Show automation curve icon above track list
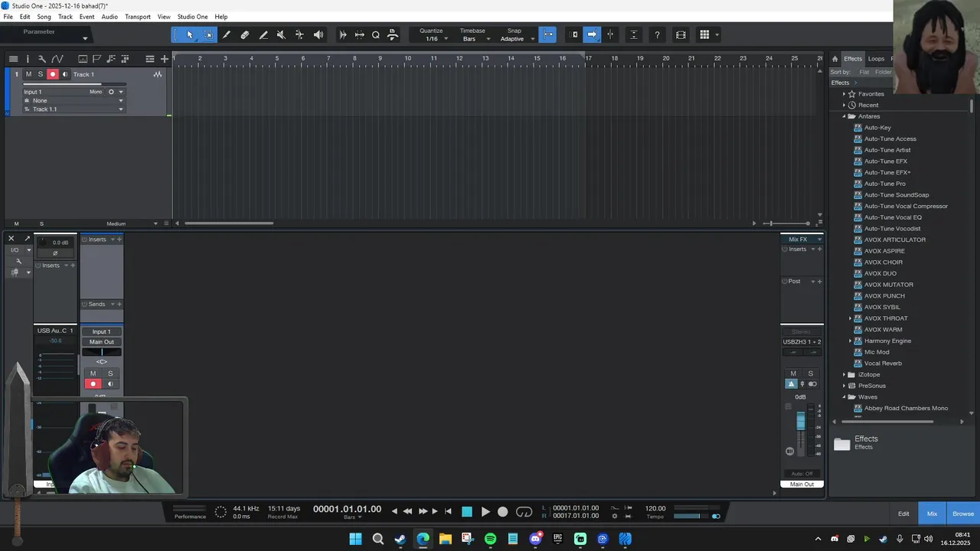 point(57,59)
